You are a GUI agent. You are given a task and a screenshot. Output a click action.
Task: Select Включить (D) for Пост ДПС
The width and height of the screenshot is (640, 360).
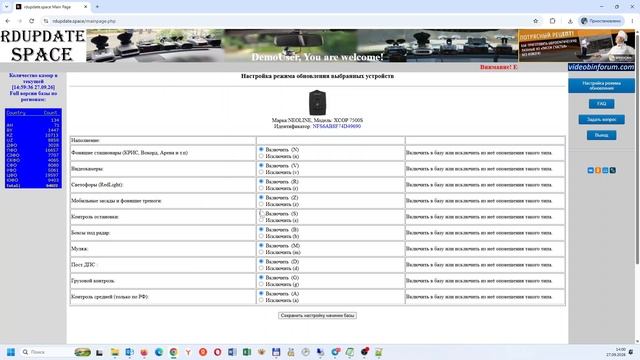click(261, 261)
